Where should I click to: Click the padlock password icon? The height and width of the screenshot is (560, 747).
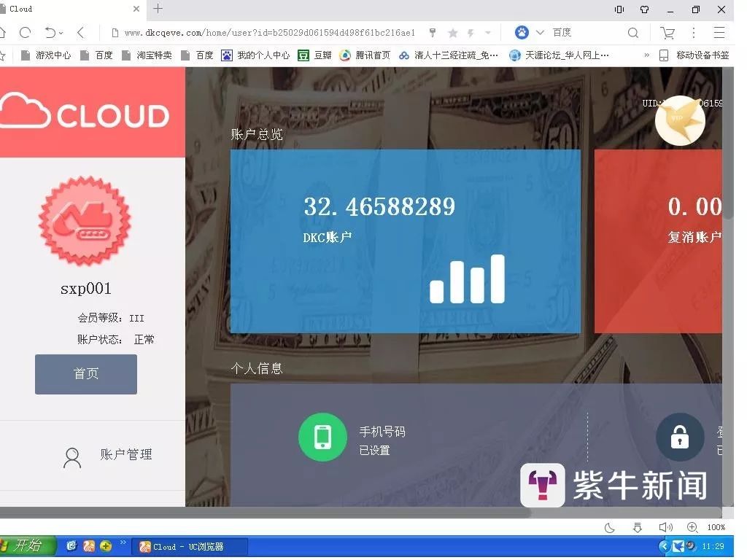pyautogui.click(x=679, y=437)
